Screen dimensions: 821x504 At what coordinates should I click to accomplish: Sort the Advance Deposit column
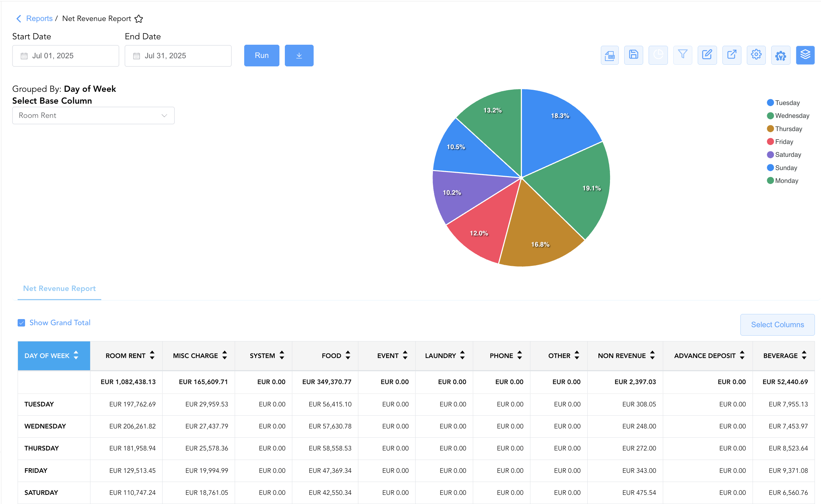pos(742,355)
